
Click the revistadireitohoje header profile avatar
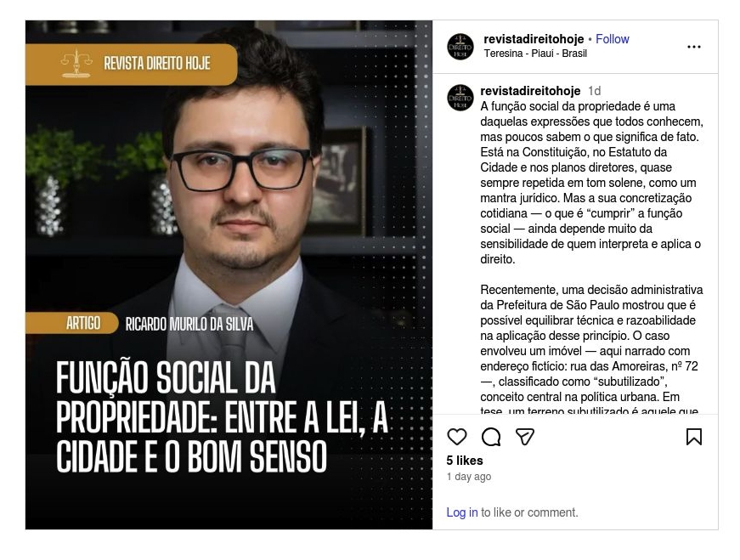pyautogui.click(x=460, y=47)
